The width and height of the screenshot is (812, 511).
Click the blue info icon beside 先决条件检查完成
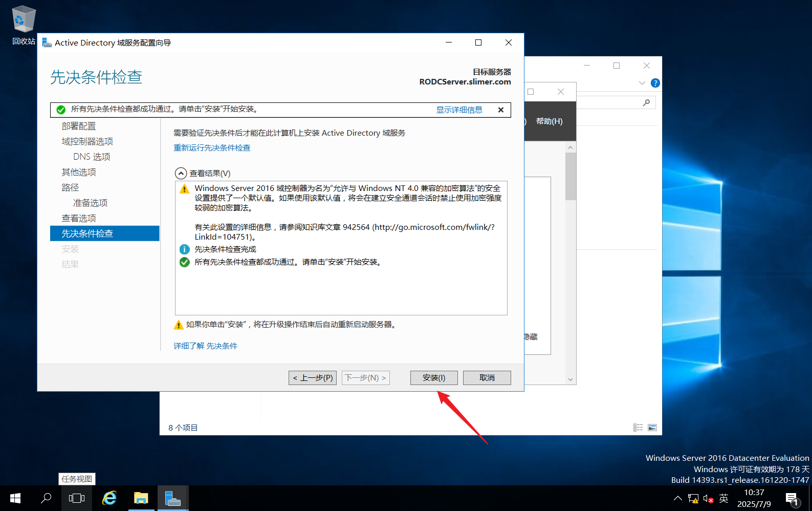[x=184, y=249]
